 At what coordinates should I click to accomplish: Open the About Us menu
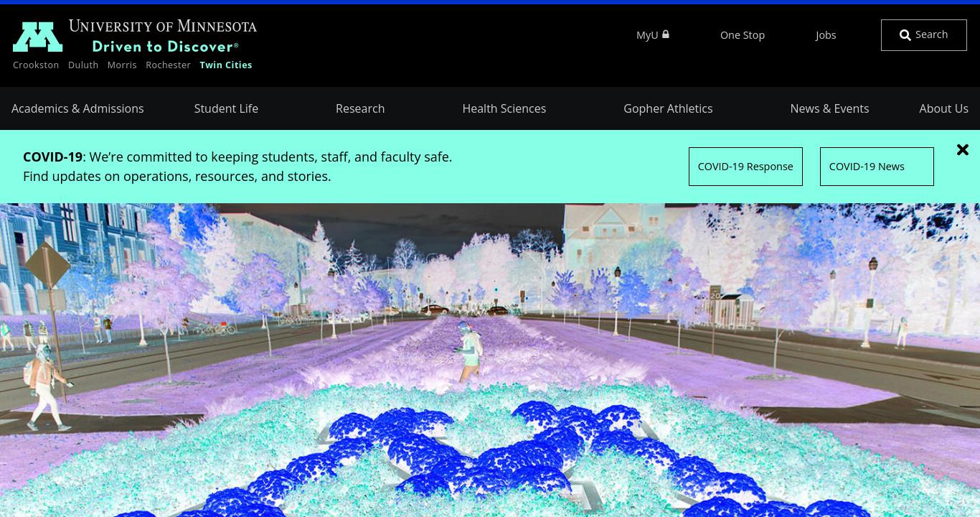pyautogui.click(x=943, y=108)
